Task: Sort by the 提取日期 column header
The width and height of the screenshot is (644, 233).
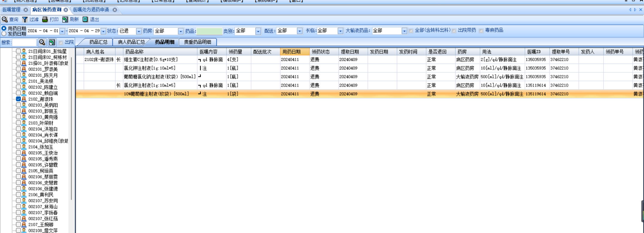Action: 353,52
